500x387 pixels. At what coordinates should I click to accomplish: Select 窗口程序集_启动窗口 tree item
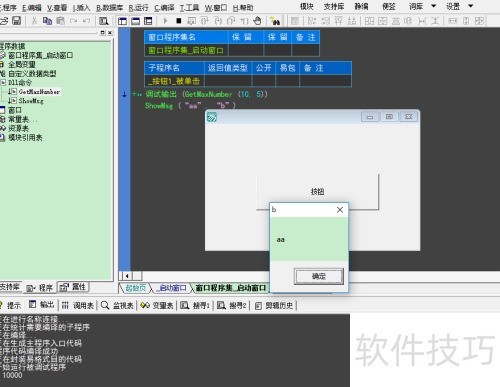(x=40, y=55)
